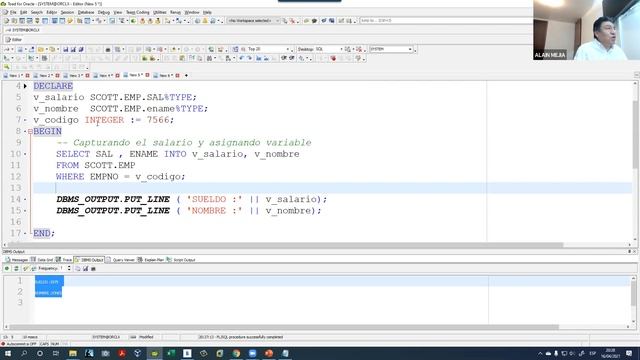The width and height of the screenshot is (640, 360).
Task: Open File Explorer from the taskbar
Action: point(73,353)
